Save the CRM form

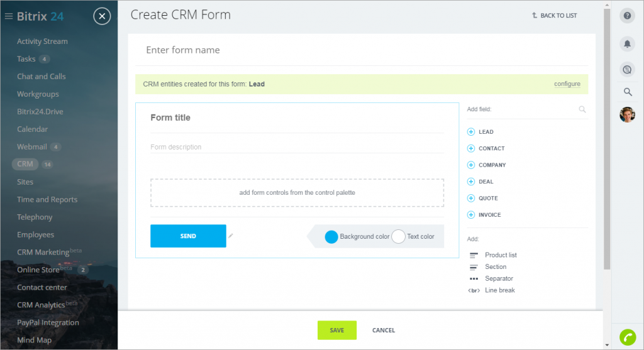337,330
